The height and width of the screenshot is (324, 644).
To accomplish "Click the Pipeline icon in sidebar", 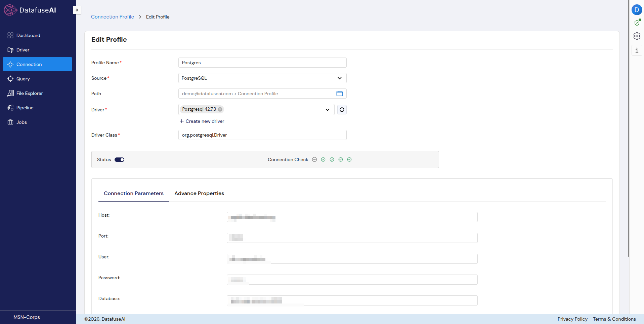I will click(10, 108).
